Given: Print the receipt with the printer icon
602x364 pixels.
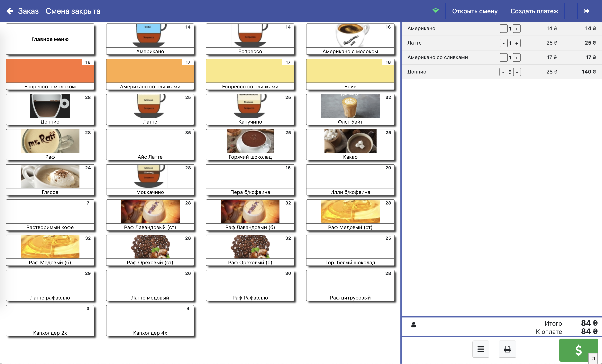Looking at the screenshot, I should [x=507, y=349].
